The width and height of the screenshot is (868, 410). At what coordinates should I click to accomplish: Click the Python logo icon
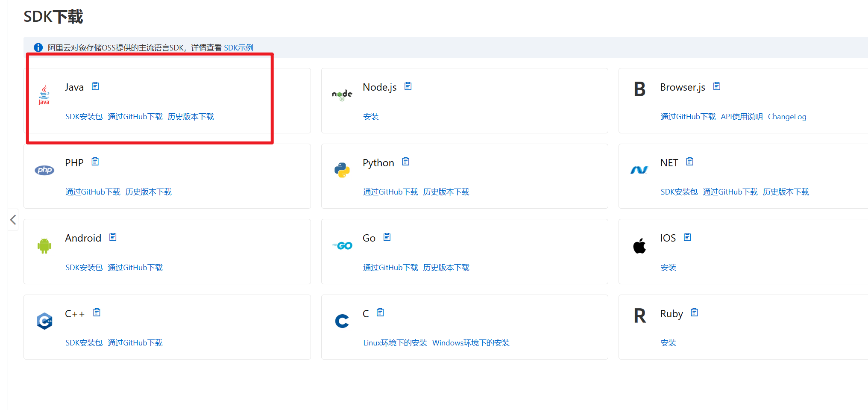point(342,170)
